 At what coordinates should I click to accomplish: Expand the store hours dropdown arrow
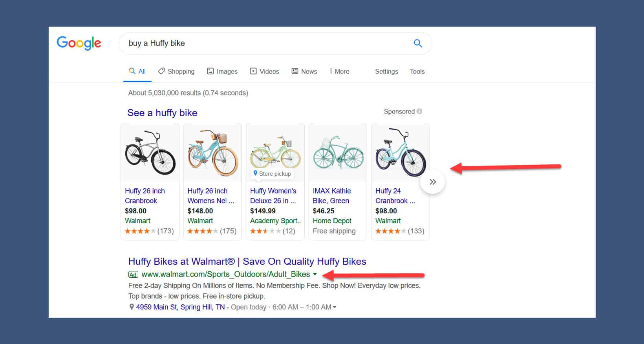click(x=335, y=307)
